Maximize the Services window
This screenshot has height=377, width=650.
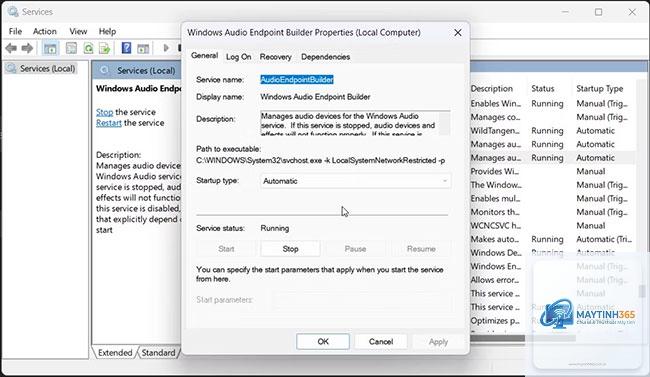tap(599, 12)
